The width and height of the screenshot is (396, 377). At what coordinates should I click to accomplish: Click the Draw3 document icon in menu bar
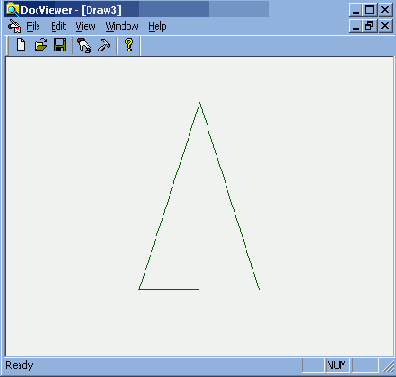point(14,26)
